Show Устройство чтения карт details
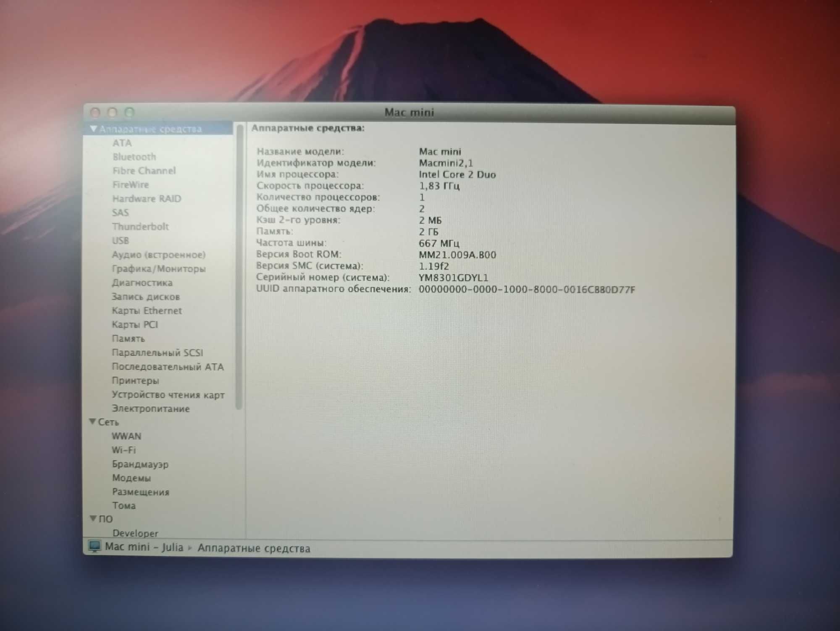This screenshot has width=840, height=631. click(x=168, y=394)
